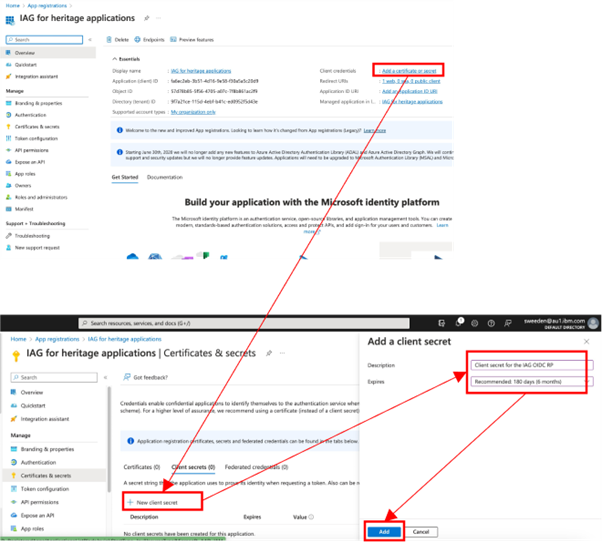Image resolution: width=602 pixels, height=543 pixels.
Task: Switch to the Federated credentials (0) tab
Action: 256,467
